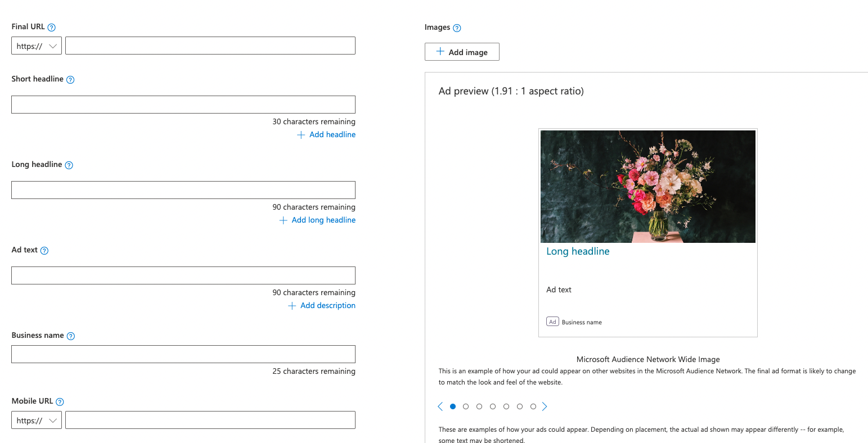The image size is (868, 443).
Task: Show the Ad text help icon info
Action: 44,251
